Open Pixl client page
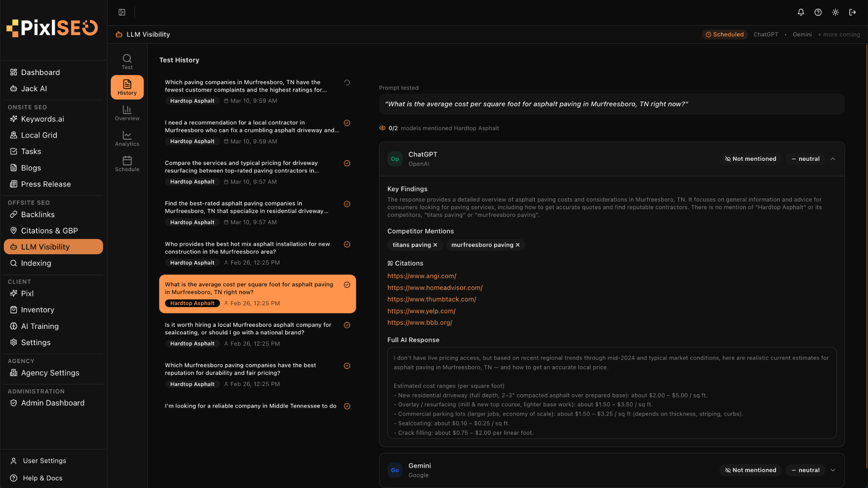This screenshot has height=488, width=868. point(53,293)
